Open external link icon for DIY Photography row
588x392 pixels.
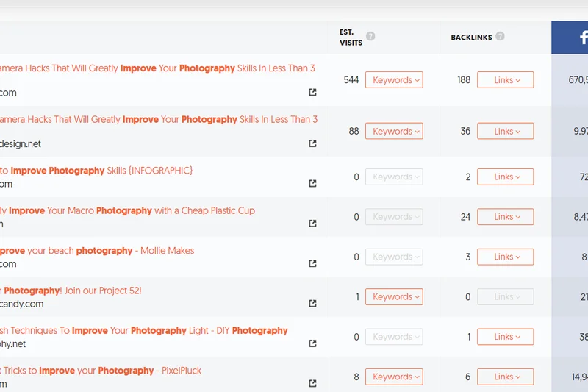pyautogui.click(x=312, y=343)
